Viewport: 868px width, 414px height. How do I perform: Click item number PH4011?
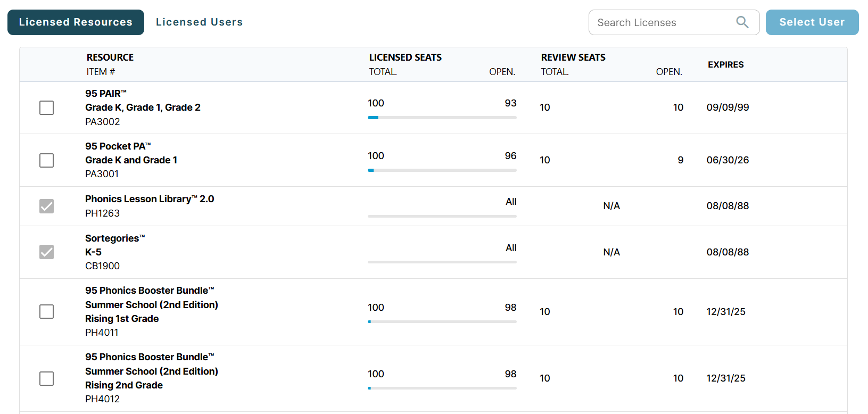pos(102,333)
